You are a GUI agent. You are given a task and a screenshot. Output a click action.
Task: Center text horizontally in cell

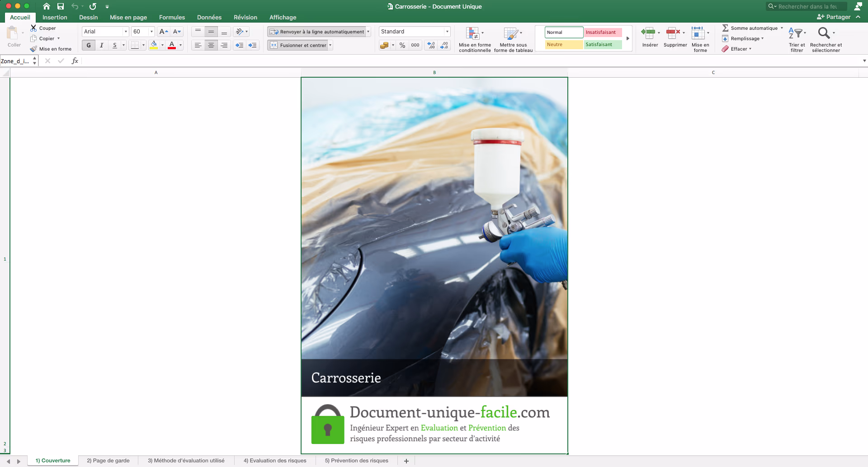(x=211, y=45)
